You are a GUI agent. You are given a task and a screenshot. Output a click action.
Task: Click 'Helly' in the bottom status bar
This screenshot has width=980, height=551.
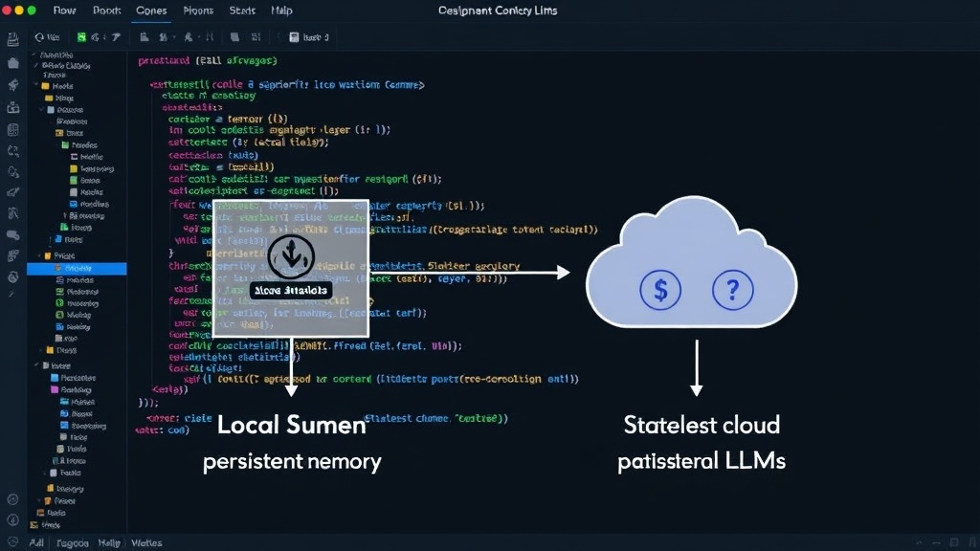[109, 543]
